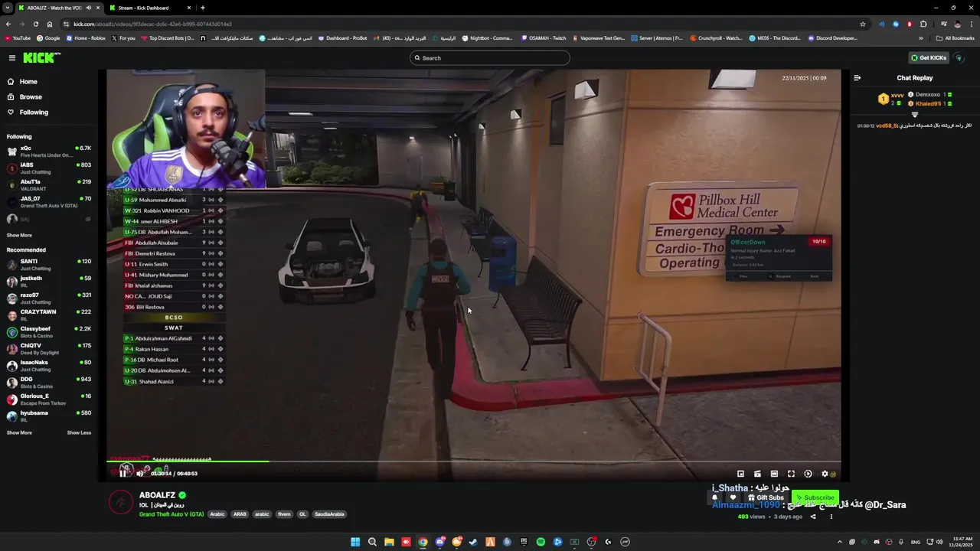Pause the video playback
The height and width of the screenshot is (551, 980).
point(122,474)
